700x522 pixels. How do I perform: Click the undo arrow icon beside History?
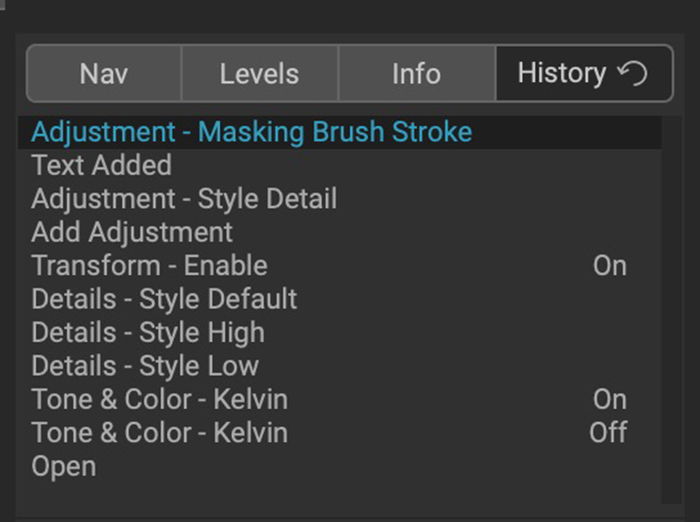tap(632, 74)
